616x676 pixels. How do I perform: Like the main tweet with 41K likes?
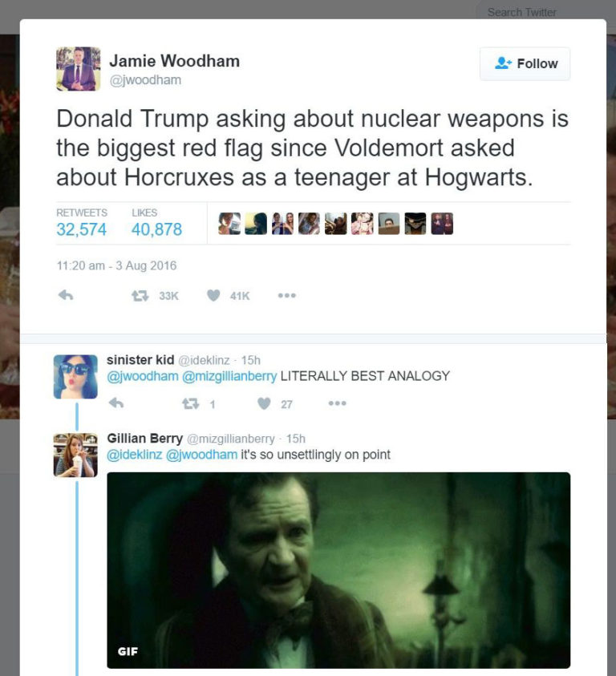coord(213,295)
